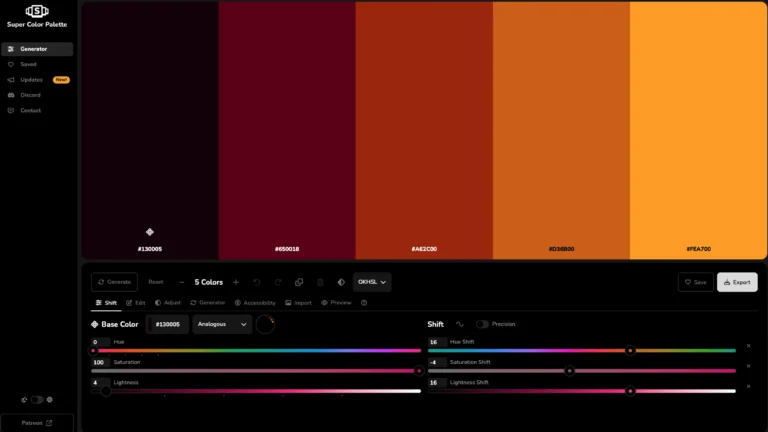Click the Hue Shift value field
The image size is (768, 432).
click(437, 342)
